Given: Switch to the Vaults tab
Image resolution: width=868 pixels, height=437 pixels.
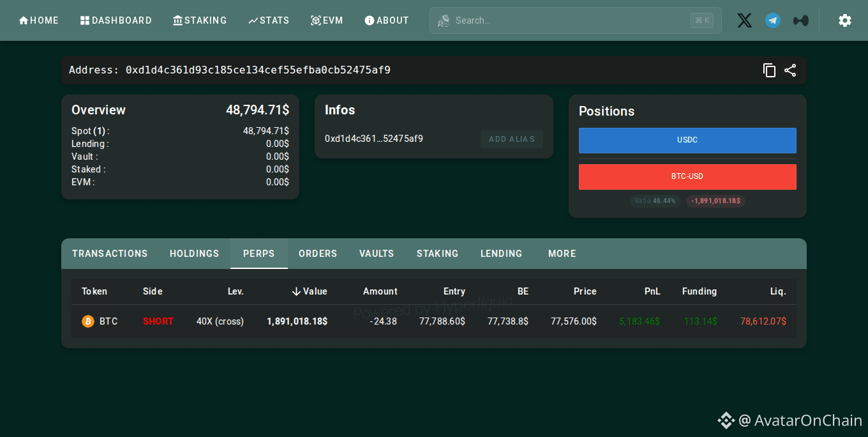Looking at the screenshot, I should pyautogui.click(x=377, y=254).
